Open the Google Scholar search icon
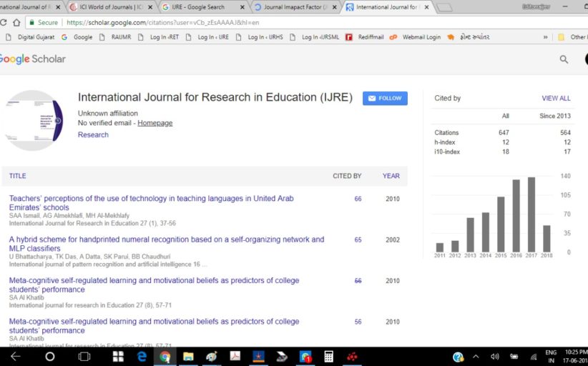Viewport: 588px width, 366px height. (564, 59)
